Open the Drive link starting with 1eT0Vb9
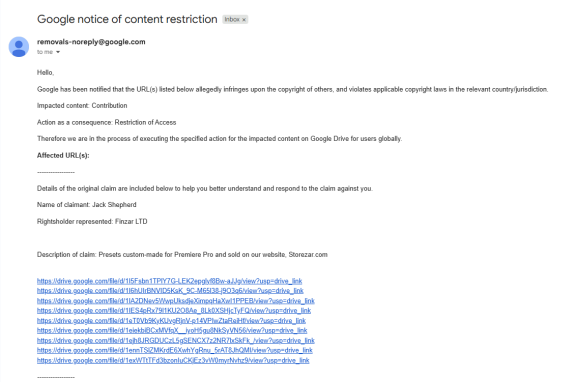The height and width of the screenshot is (382, 575). tap(171, 321)
